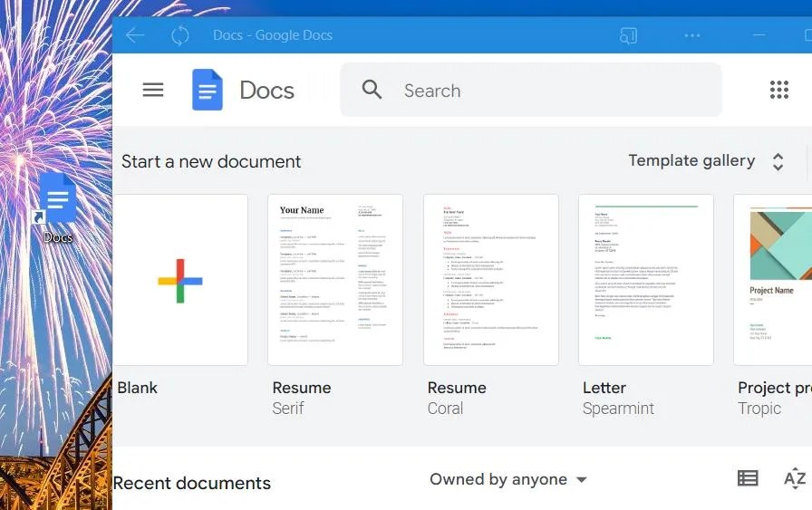This screenshot has height=510, width=812.
Task: Click the Spearmint template label
Action: (x=618, y=409)
